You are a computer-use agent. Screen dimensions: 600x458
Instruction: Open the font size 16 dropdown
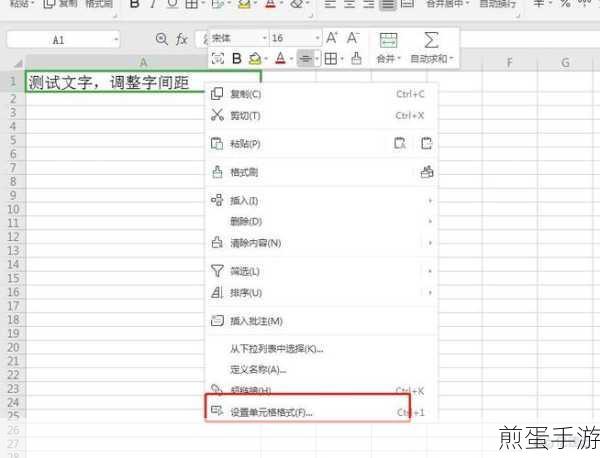[318, 38]
